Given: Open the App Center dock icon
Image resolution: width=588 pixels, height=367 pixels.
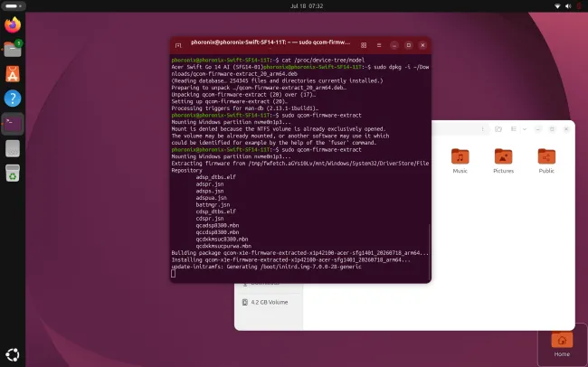Looking at the screenshot, I should click(x=13, y=74).
